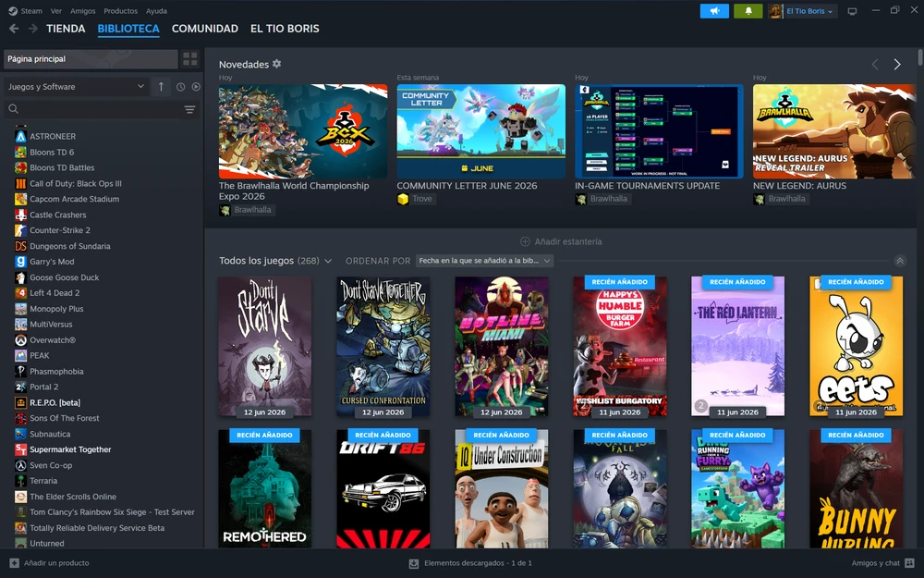Click the library search field
Screen dimensions: 924x578
pos(100,109)
